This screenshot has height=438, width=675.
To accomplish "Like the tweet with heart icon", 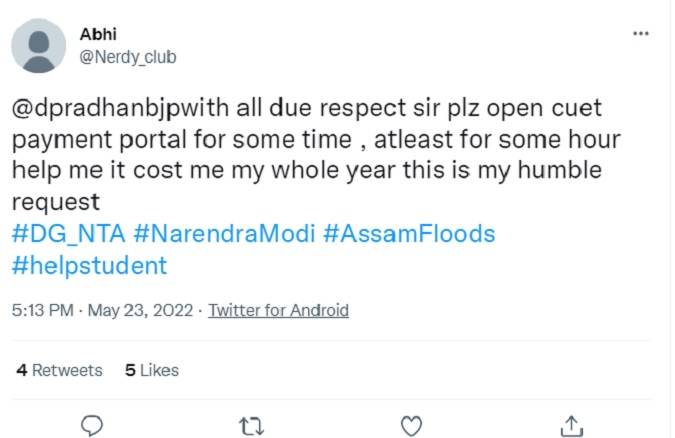I will coord(411,424).
